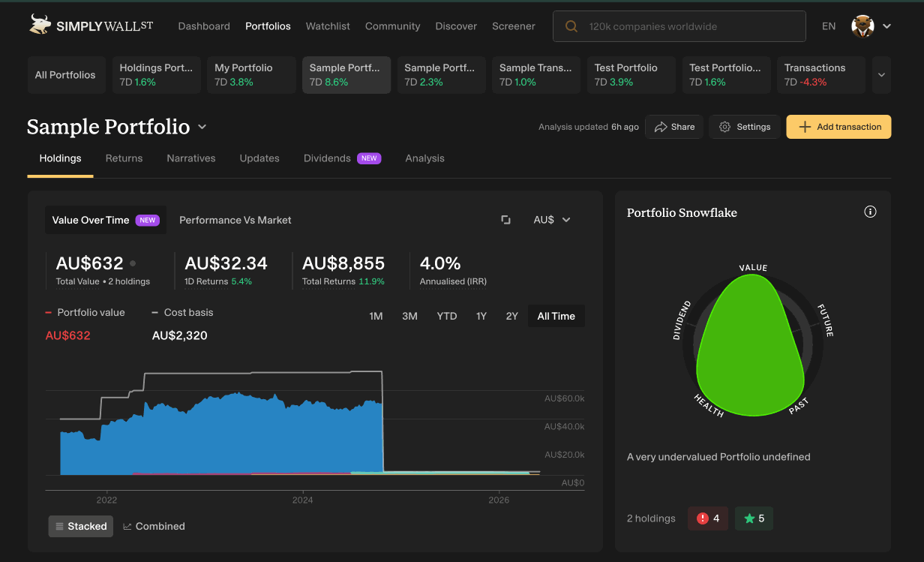The height and width of the screenshot is (562, 924).
Task: Click the Combined line chart icon
Action: pos(127,527)
